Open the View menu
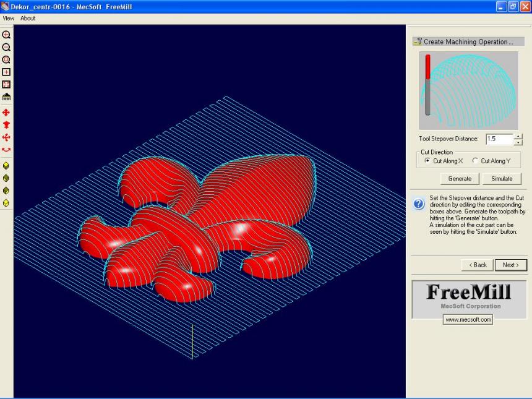 (x=9, y=18)
